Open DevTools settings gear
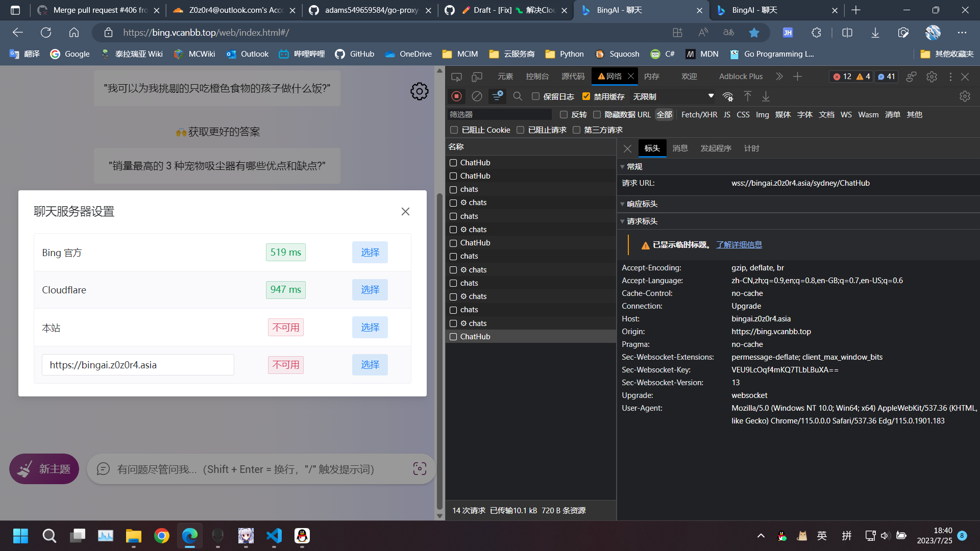 click(x=932, y=77)
